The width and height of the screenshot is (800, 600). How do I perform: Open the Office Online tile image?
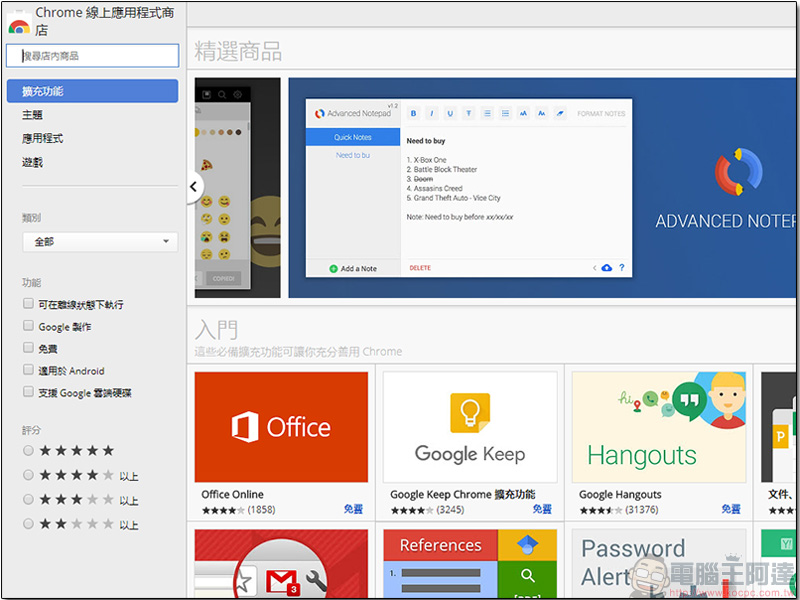point(281,427)
